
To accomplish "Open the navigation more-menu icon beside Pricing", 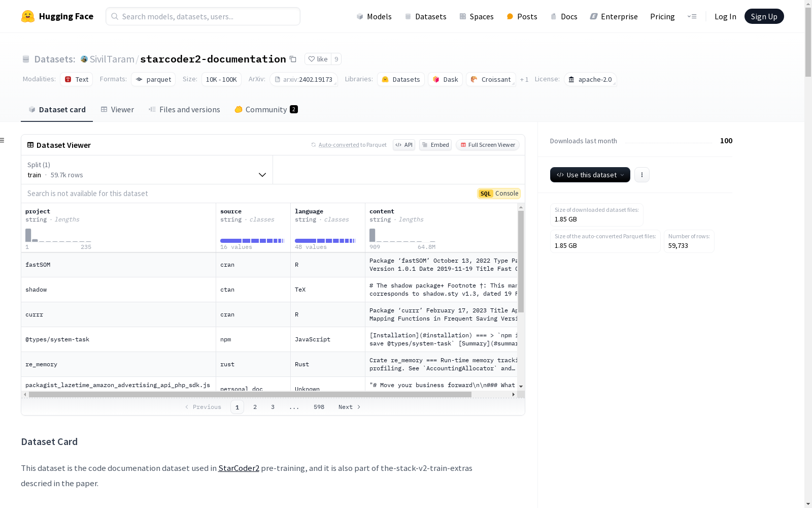I will click(692, 16).
